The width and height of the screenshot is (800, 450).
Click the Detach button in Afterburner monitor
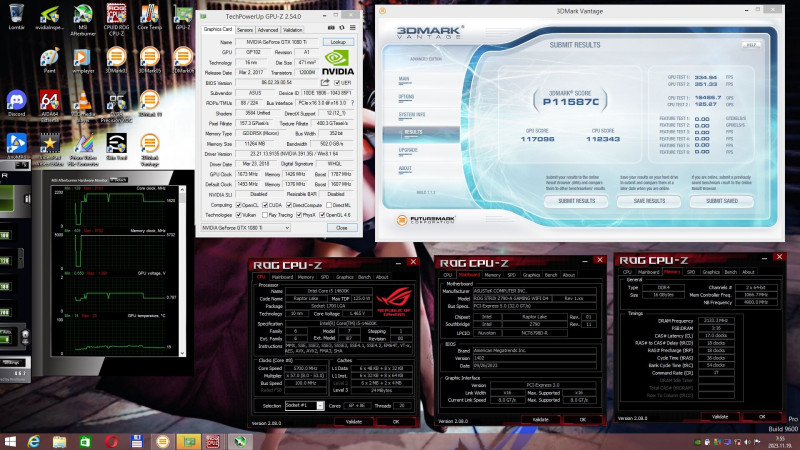[118, 180]
